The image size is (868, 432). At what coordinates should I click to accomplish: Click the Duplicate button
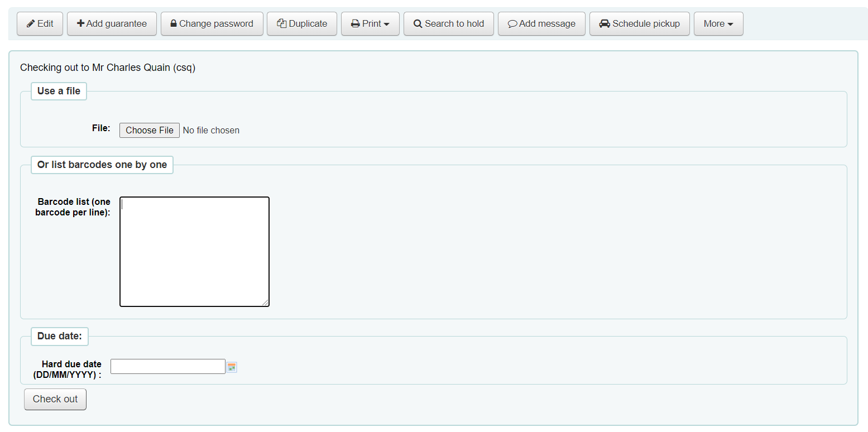coord(302,23)
